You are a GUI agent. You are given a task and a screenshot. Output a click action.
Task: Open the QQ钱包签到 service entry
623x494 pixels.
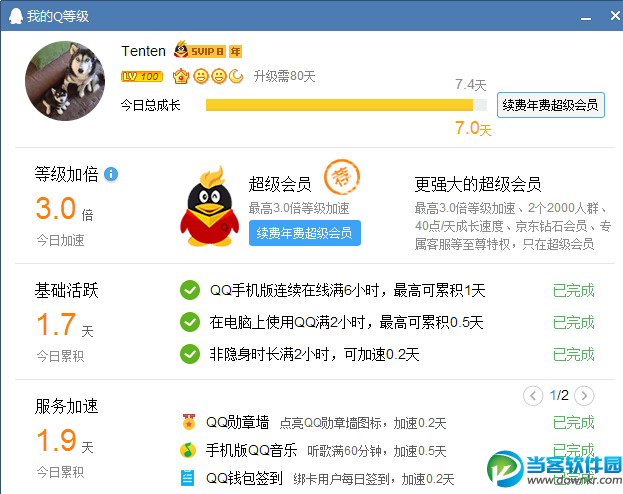pyautogui.click(x=244, y=478)
